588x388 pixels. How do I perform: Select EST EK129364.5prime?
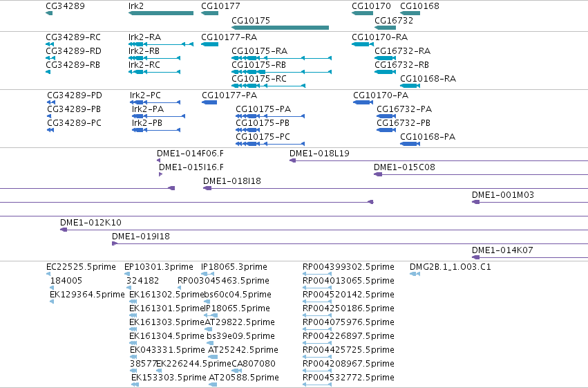[87, 295]
